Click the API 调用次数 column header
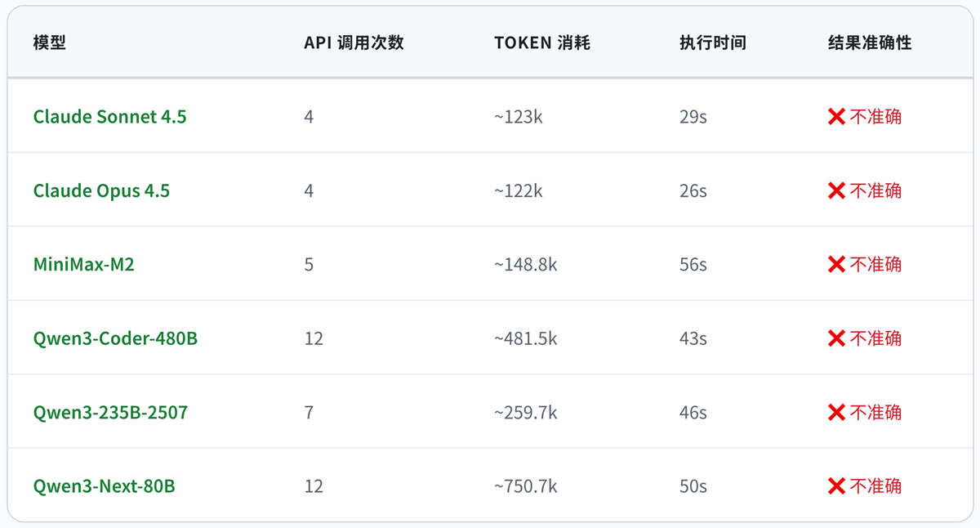980x528 pixels. (354, 43)
